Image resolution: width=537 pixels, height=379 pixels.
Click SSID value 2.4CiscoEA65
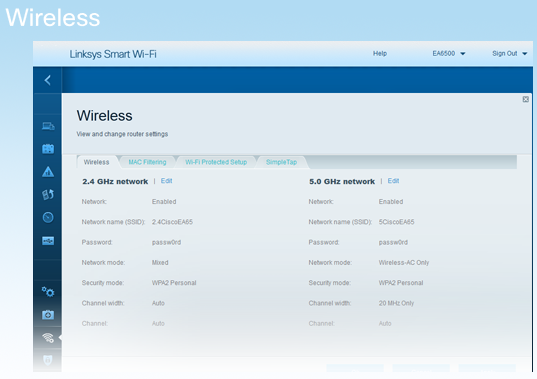click(172, 222)
